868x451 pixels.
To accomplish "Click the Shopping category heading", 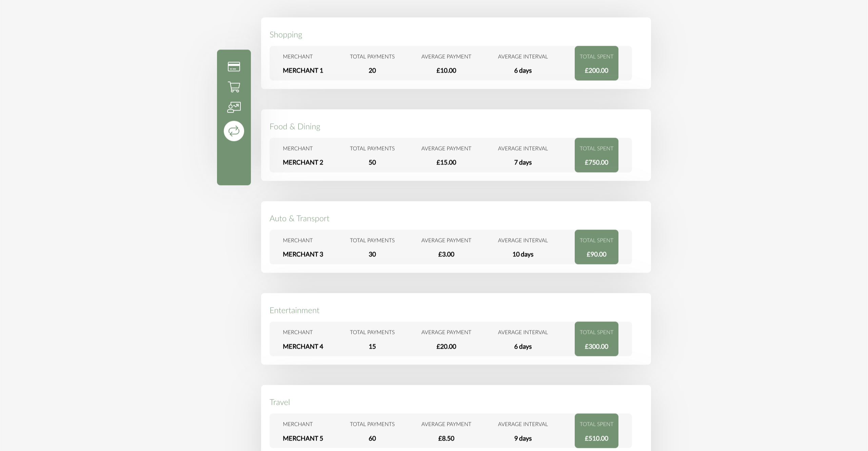I will pyautogui.click(x=285, y=35).
